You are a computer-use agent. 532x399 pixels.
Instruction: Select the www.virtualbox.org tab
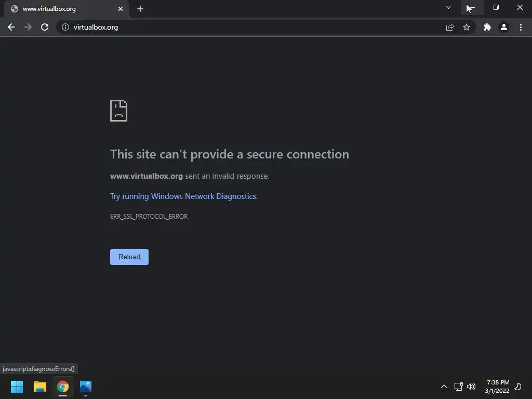coord(66,9)
